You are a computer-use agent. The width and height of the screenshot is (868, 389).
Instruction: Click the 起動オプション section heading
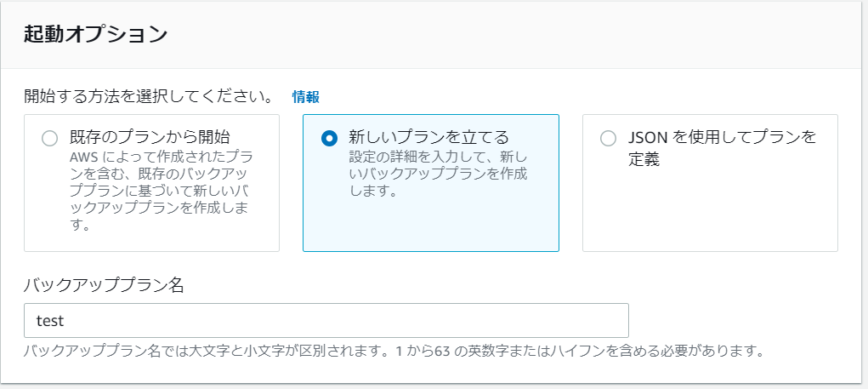tap(95, 34)
